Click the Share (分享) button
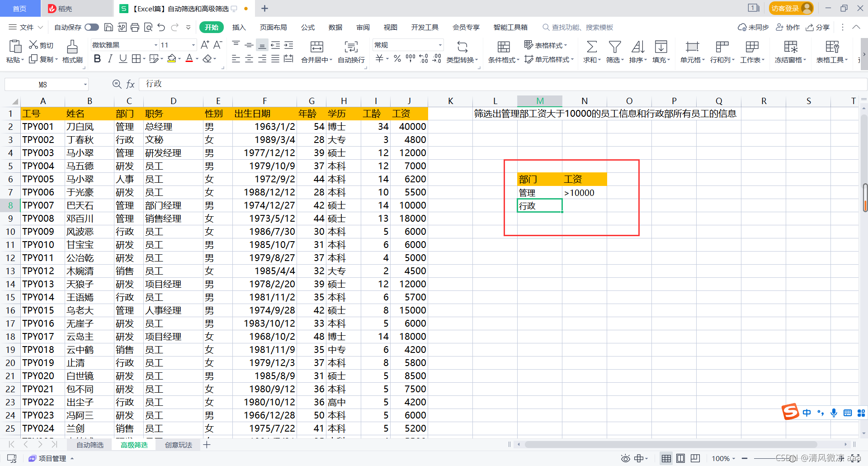The image size is (868, 466). pyautogui.click(x=818, y=27)
